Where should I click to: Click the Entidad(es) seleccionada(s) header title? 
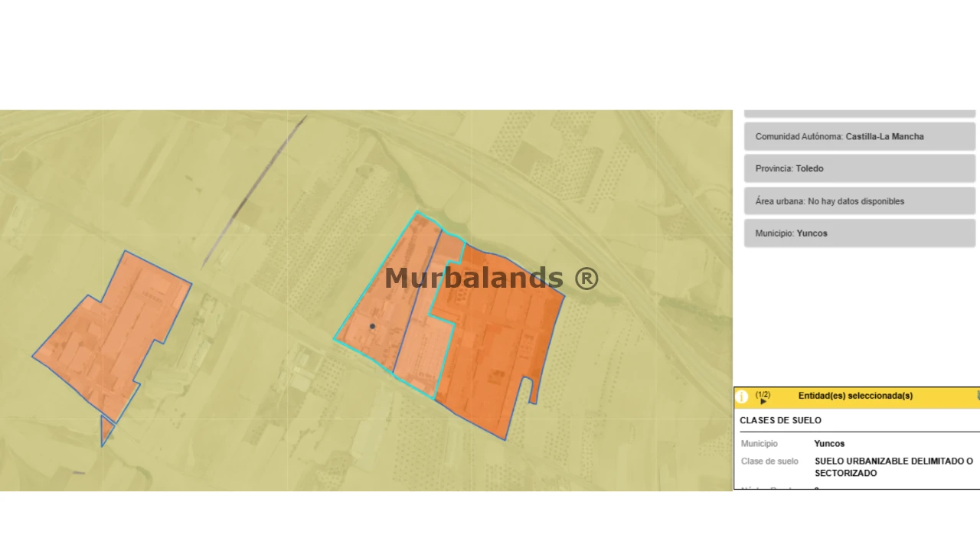click(x=855, y=396)
